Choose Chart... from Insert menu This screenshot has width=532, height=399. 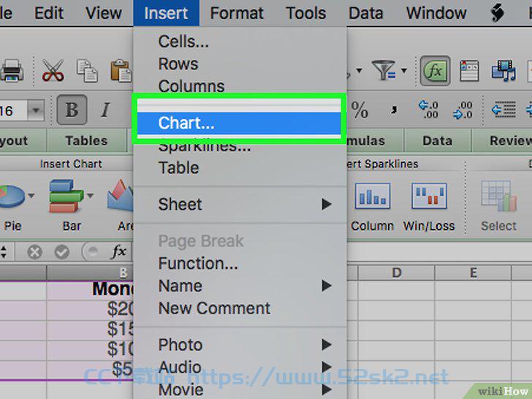click(x=239, y=123)
